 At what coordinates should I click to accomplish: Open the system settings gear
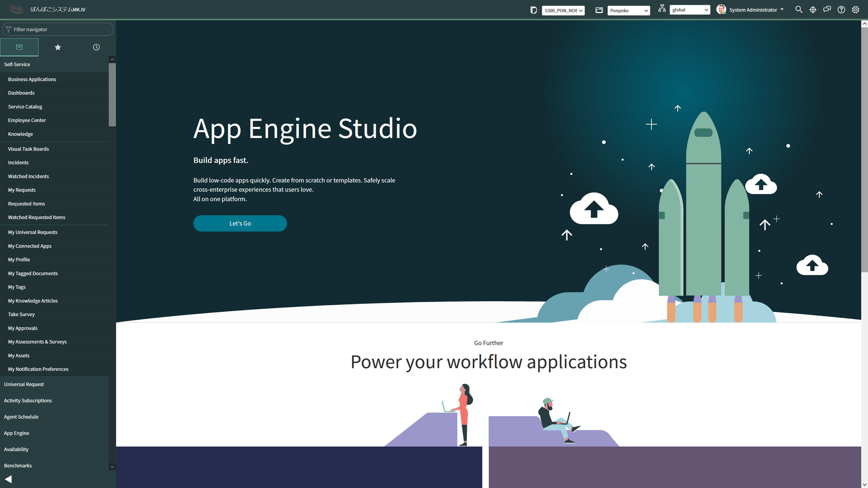click(856, 10)
